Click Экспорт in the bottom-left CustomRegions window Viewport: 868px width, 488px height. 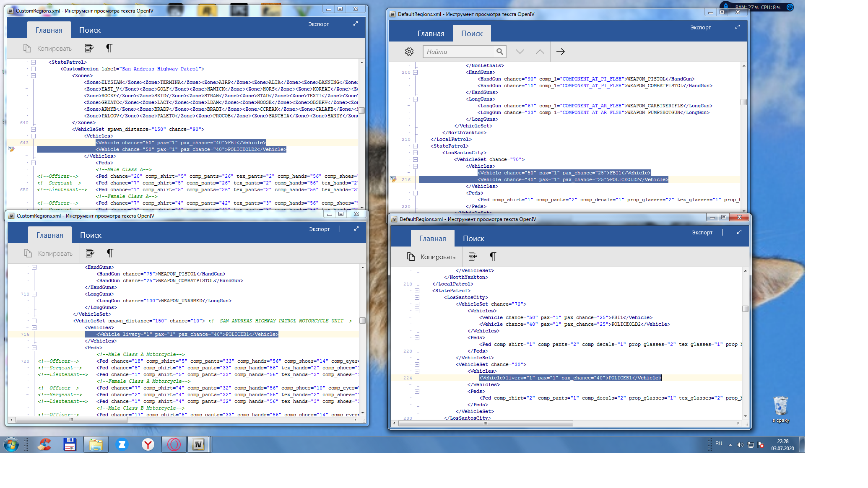click(319, 229)
